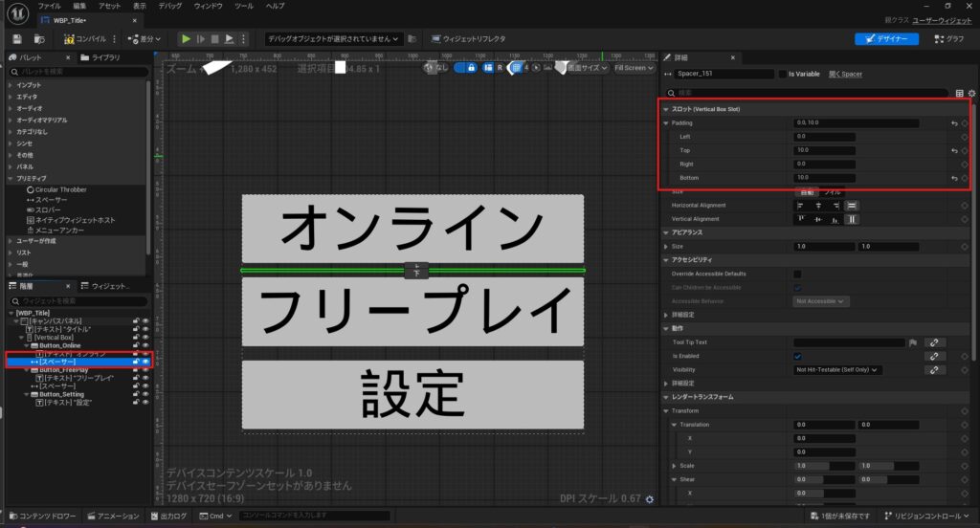Expand the インプット palette category

coord(10,85)
